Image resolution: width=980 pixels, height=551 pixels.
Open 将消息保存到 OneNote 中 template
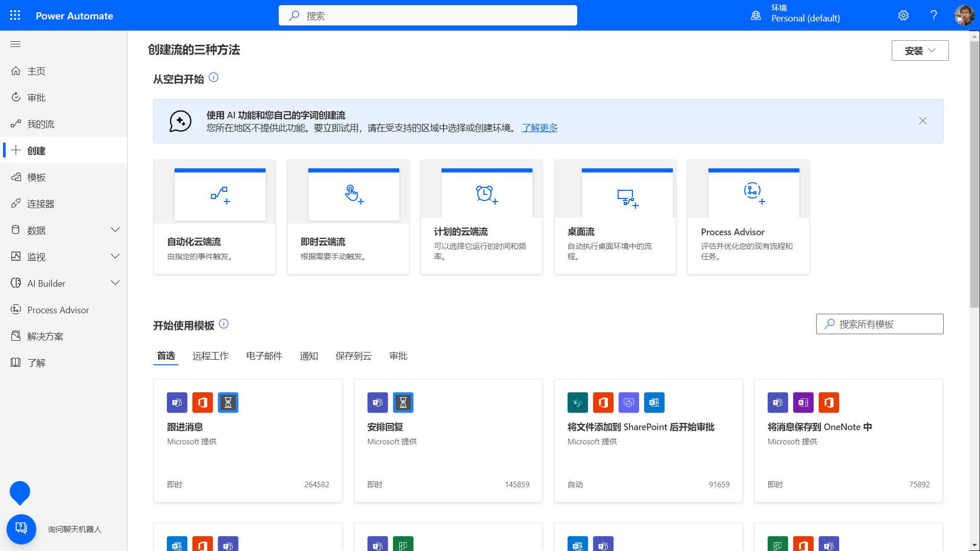click(x=820, y=427)
